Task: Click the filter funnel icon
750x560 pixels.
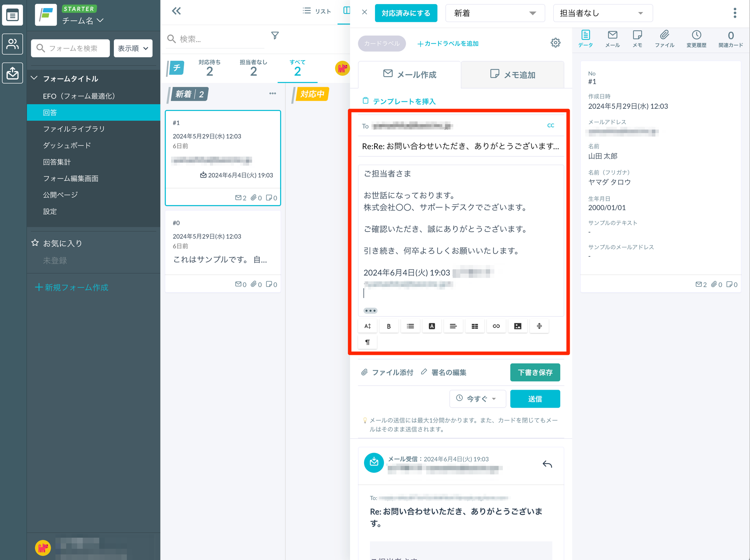Action: [x=275, y=36]
